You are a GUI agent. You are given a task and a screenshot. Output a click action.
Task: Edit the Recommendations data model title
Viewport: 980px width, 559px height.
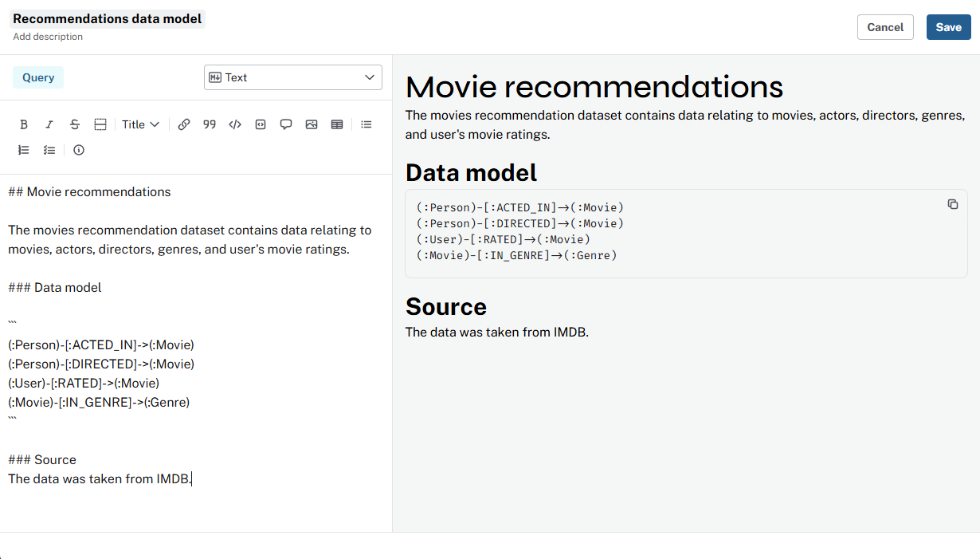[x=108, y=19]
